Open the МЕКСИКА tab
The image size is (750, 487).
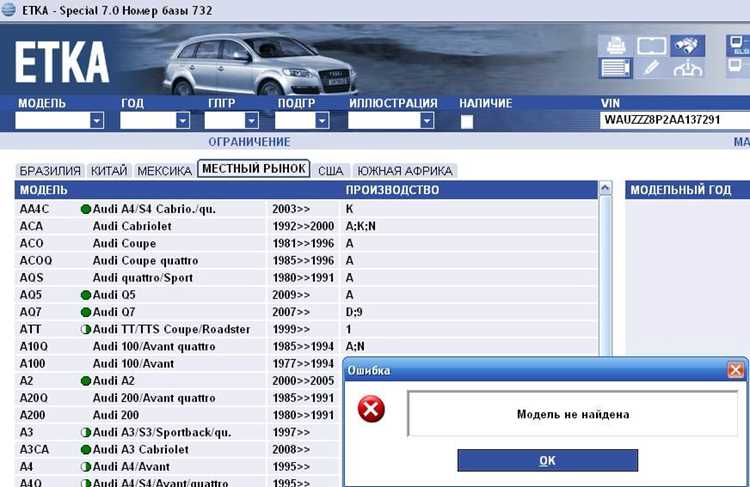165,171
